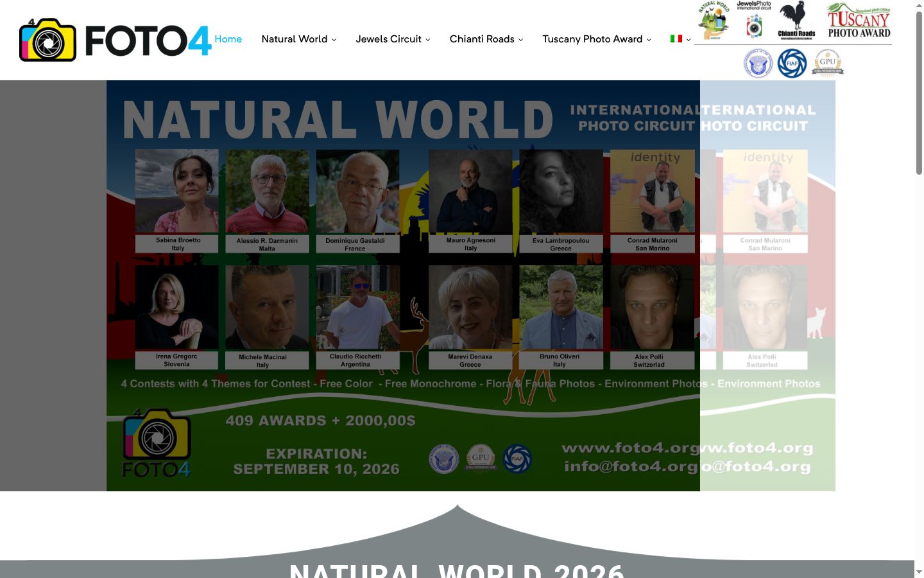Click the "409 AWARDS + 2000,00$" text
This screenshot has height=578, width=924.
320,421
